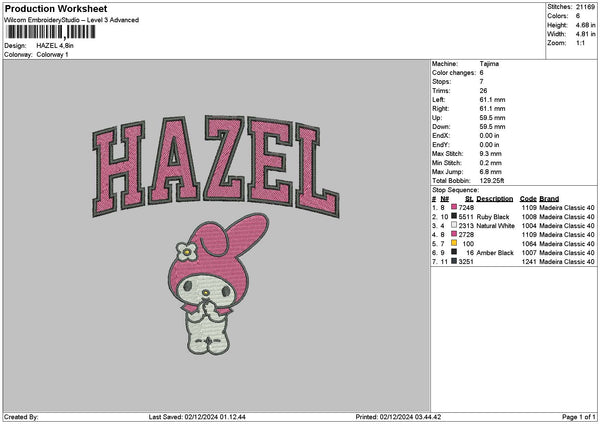This screenshot has width=600, height=424.
Task: Click thread code 1064
Action: pyautogui.click(x=529, y=244)
